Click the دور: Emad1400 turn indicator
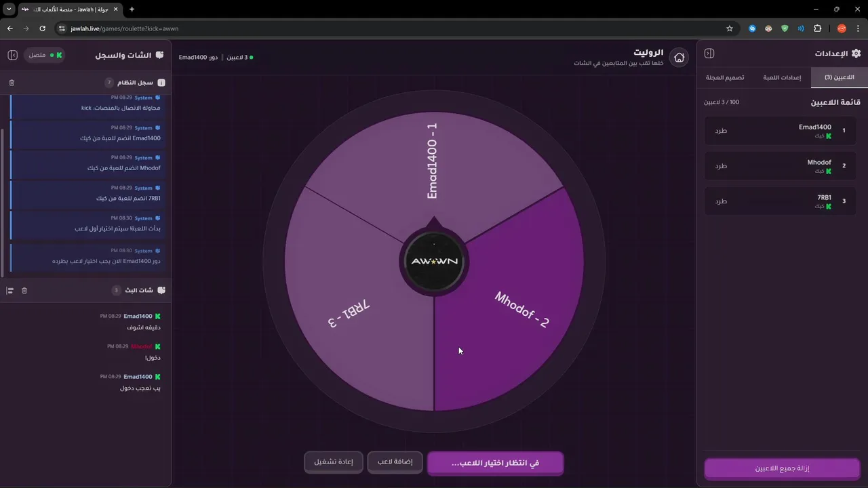The image size is (868, 488). pos(198,58)
